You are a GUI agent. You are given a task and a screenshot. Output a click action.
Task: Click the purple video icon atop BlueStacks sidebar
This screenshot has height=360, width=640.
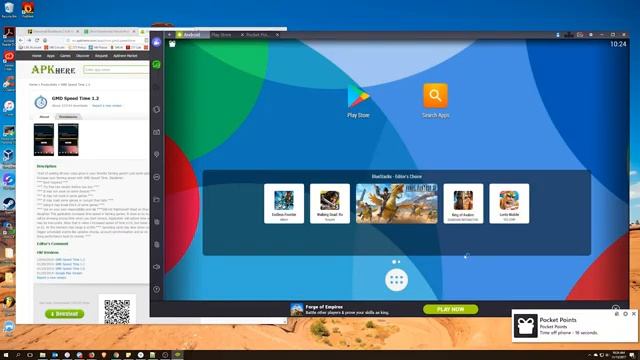(x=156, y=42)
